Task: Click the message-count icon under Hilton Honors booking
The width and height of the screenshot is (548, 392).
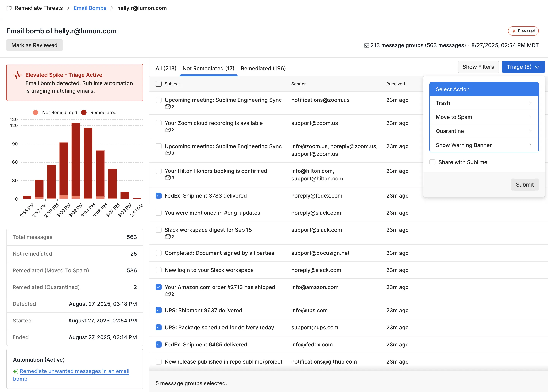Action: coord(168,178)
